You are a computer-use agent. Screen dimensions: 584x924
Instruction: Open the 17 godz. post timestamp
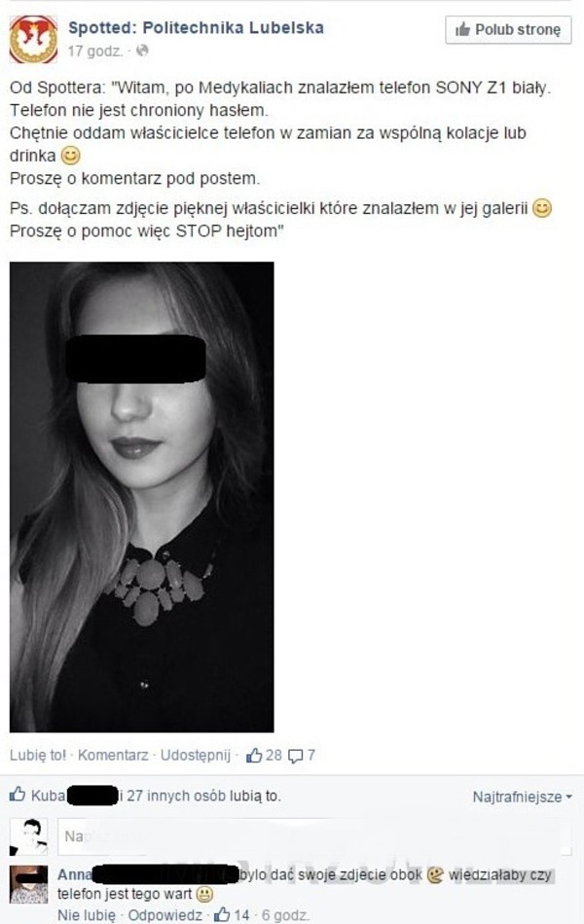click(x=95, y=52)
